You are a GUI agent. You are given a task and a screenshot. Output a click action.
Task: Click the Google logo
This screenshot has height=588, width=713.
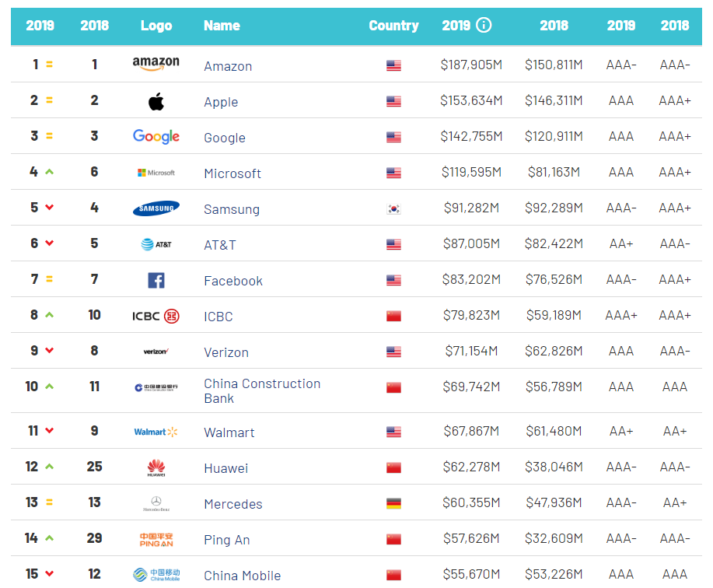[156, 136]
